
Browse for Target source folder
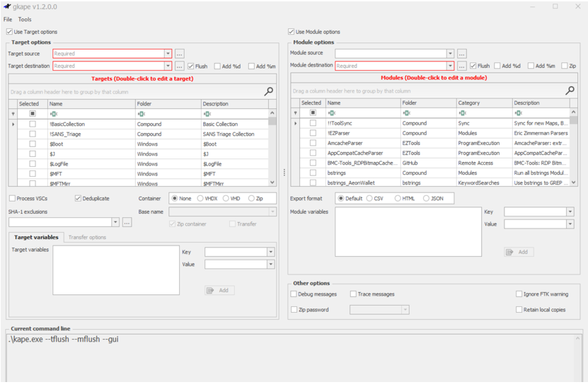179,54
